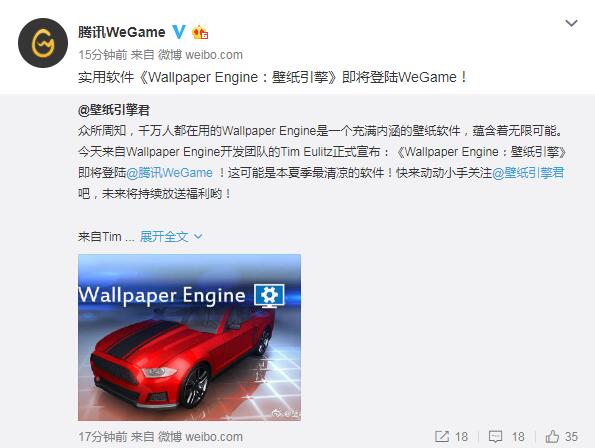
Task: Click the 17分钟前 repost timestamp
Action: click(102, 437)
